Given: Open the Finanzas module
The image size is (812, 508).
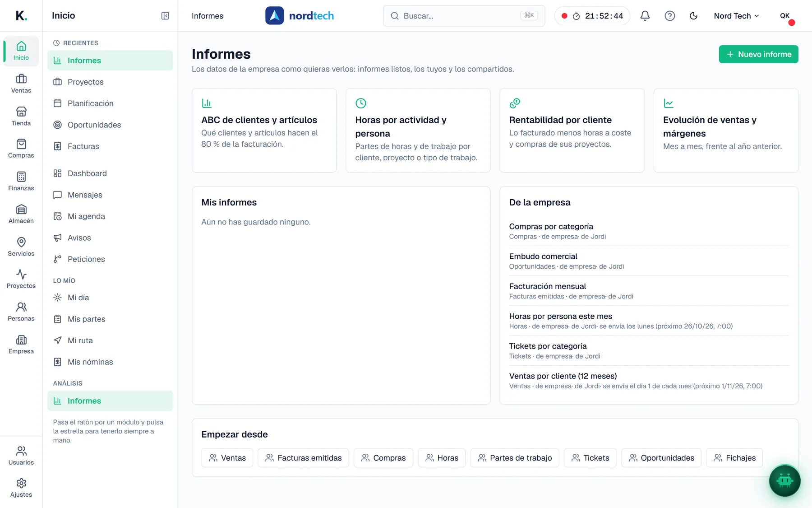Looking at the screenshot, I should coord(21,182).
